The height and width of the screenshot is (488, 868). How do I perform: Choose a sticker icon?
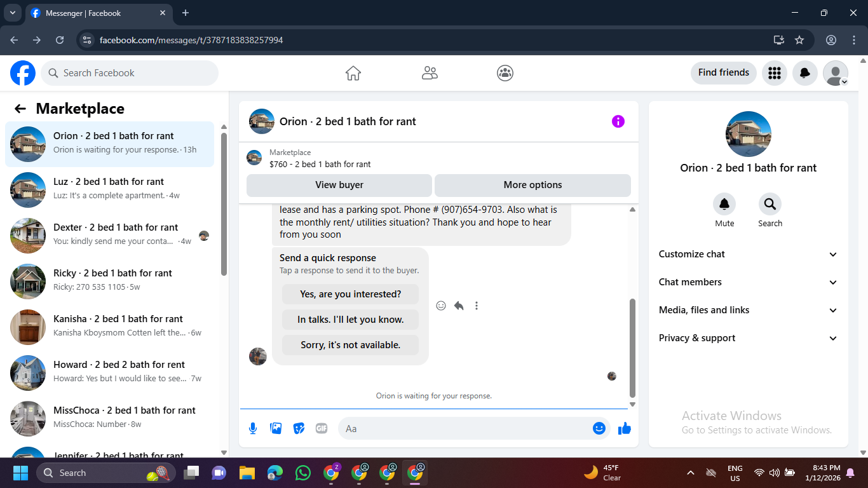[x=299, y=428]
